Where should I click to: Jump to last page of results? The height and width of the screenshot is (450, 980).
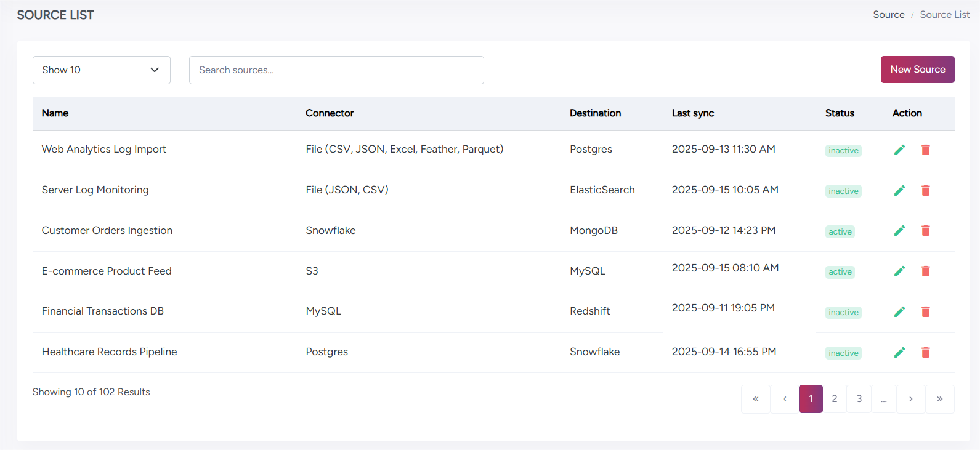[x=939, y=399]
